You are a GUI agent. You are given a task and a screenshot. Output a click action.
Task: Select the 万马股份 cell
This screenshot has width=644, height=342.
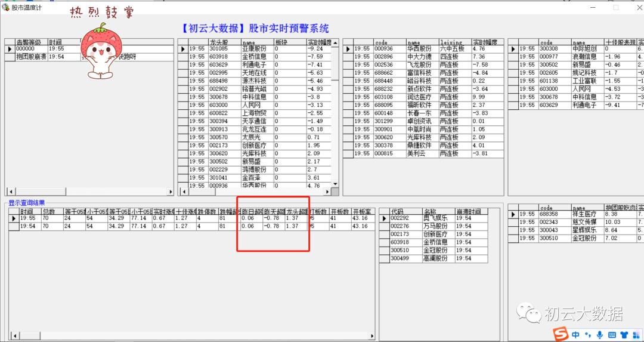click(x=439, y=226)
